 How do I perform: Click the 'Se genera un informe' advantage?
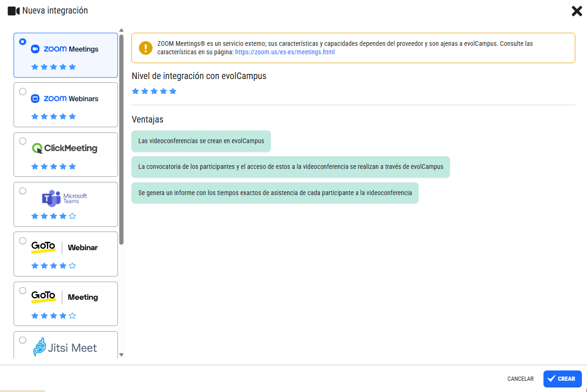coord(275,192)
